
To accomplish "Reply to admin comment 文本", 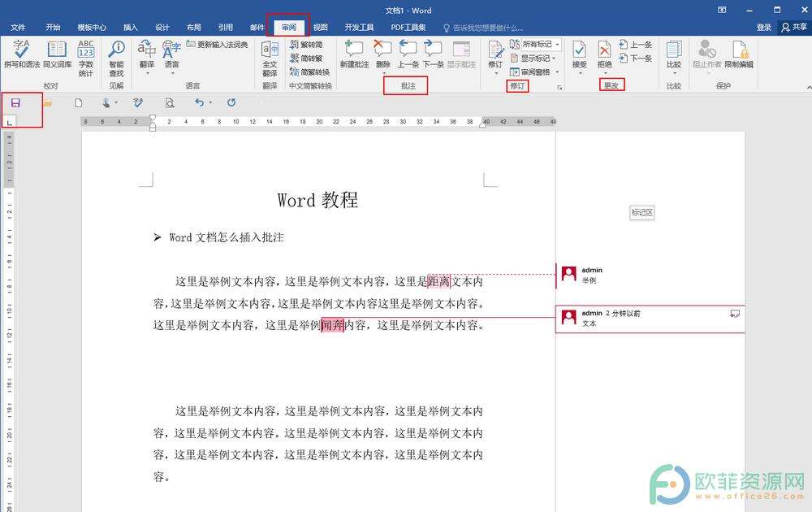I will pos(734,314).
